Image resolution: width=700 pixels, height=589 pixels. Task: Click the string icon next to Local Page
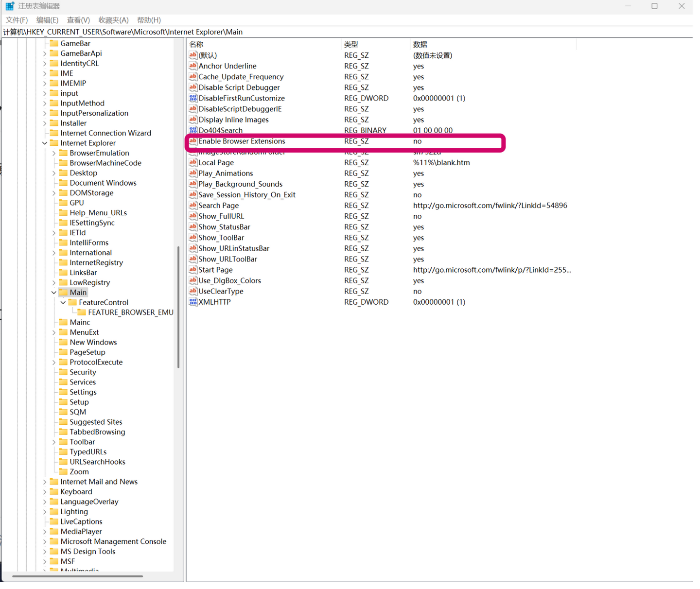[x=193, y=162]
